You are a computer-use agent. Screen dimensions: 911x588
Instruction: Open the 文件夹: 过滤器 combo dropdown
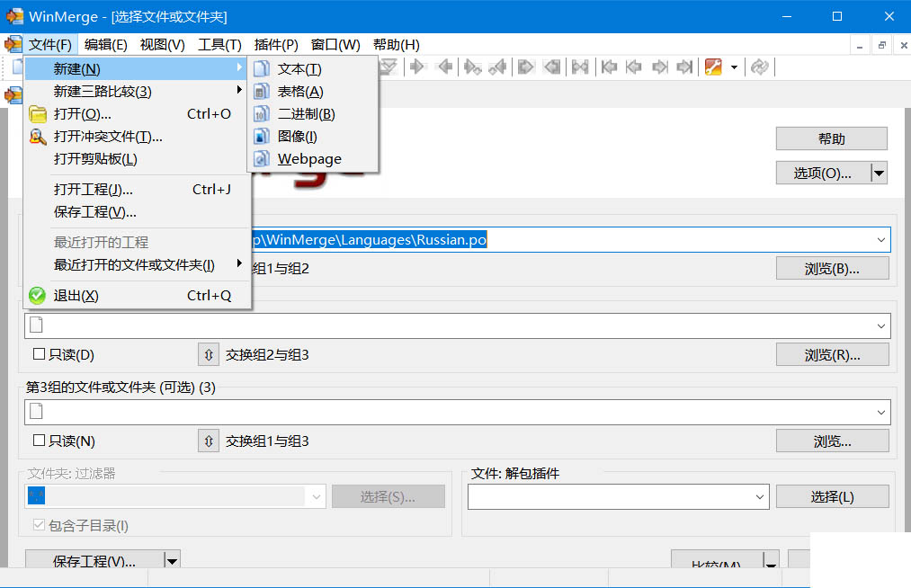pyautogui.click(x=316, y=497)
